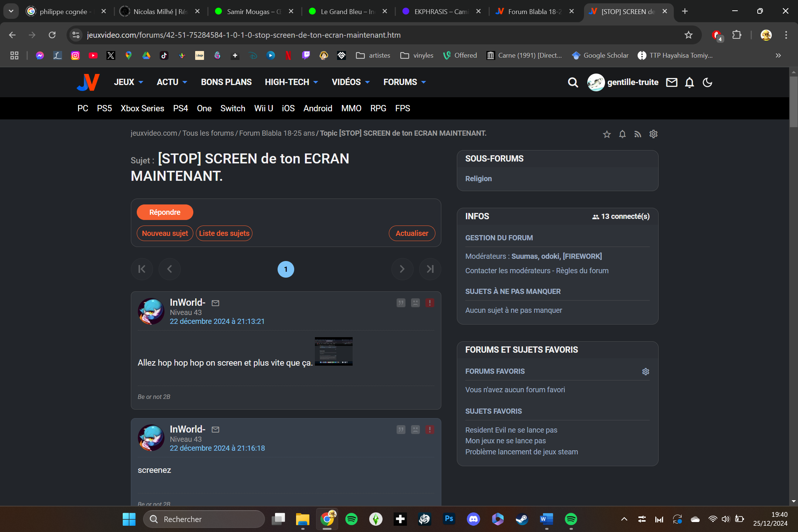Report the first message with the red alert icon
Viewport: 798px width, 532px height.
(429, 303)
